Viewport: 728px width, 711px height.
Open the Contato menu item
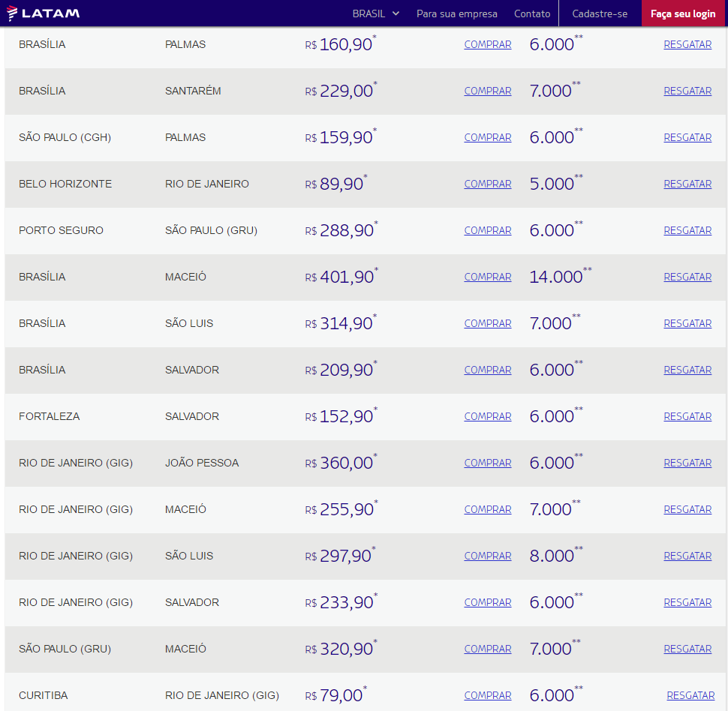click(532, 14)
